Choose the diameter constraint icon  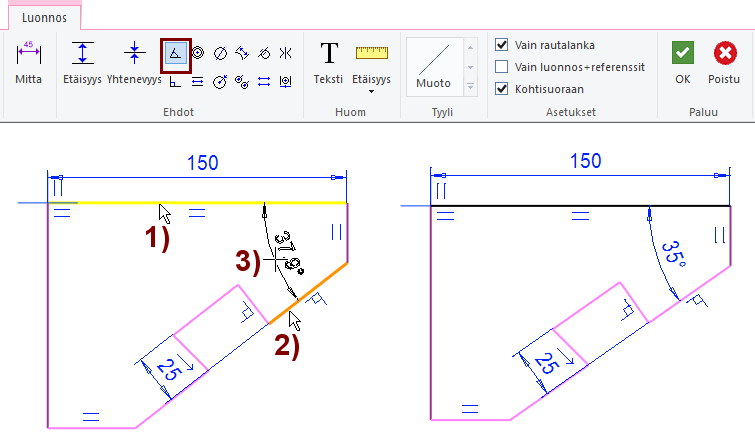(220, 53)
